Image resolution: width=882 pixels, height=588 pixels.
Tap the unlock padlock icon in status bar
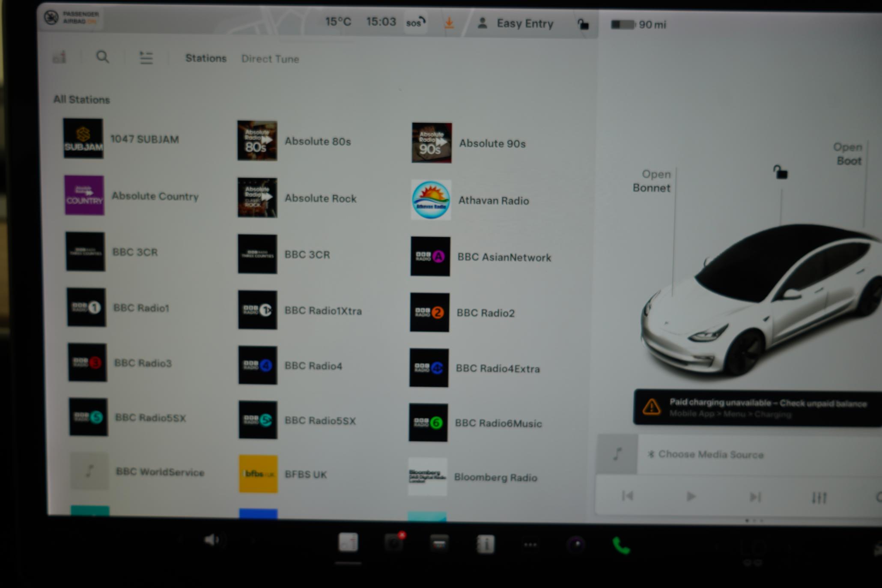pyautogui.click(x=583, y=24)
